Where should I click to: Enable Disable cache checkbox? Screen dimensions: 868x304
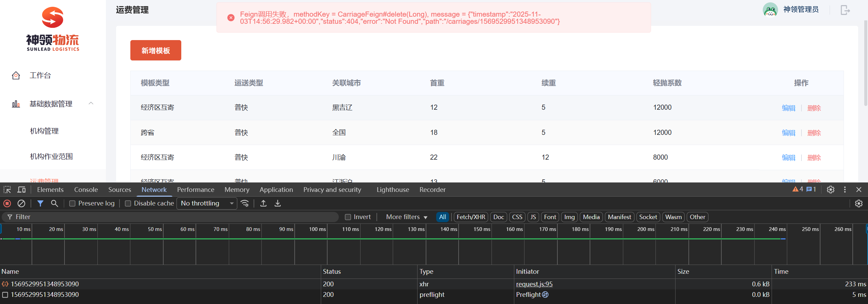(x=128, y=203)
